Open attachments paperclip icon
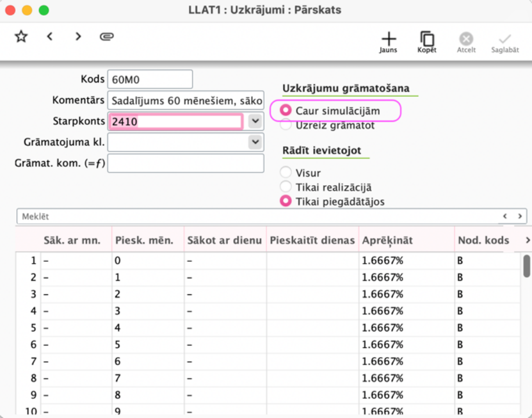532x418 pixels. tap(107, 37)
